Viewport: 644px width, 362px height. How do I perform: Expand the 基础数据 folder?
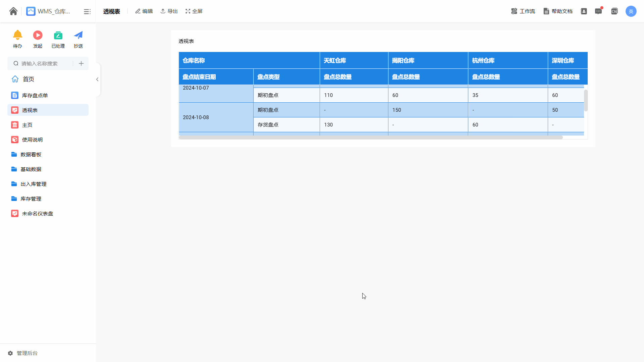tap(48, 169)
